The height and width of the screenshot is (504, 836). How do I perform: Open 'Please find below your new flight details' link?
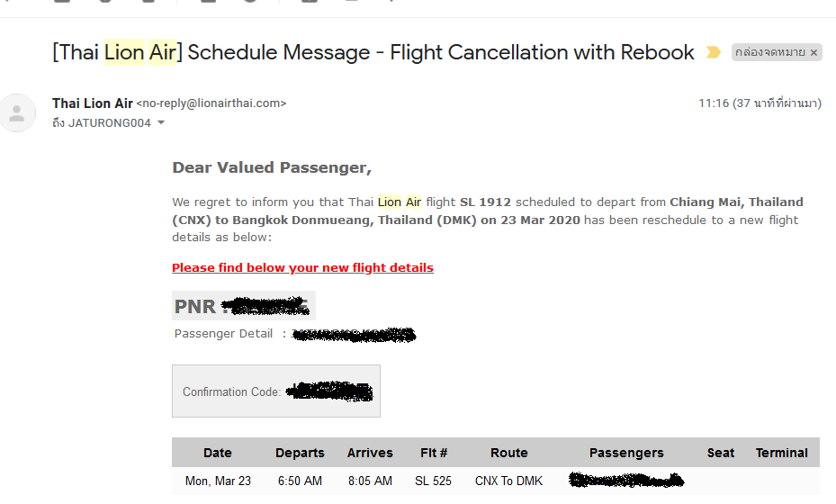click(x=302, y=267)
